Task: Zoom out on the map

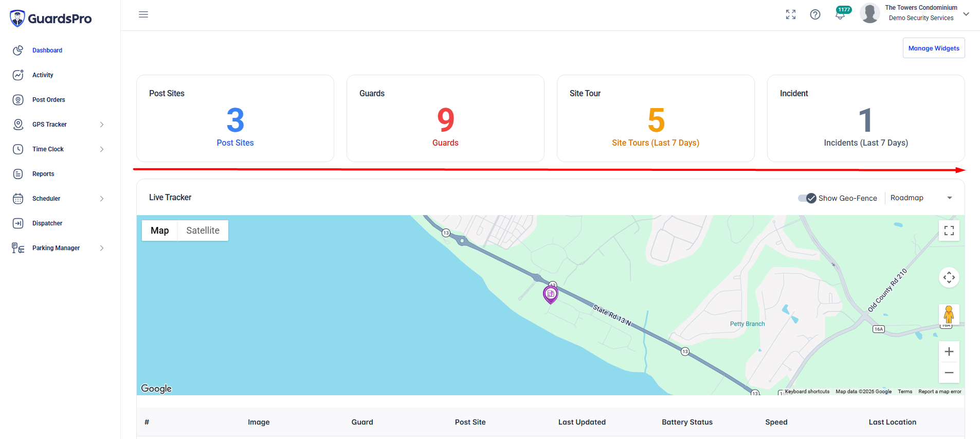Action: (949, 373)
